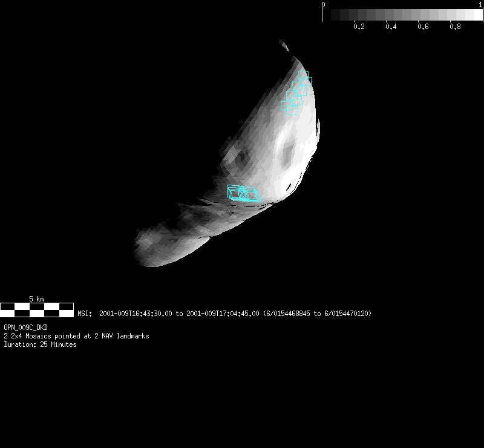The width and height of the screenshot is (484, 448).
Task: Click the 5 km checkered scale bar
Action: coord(37,309)
